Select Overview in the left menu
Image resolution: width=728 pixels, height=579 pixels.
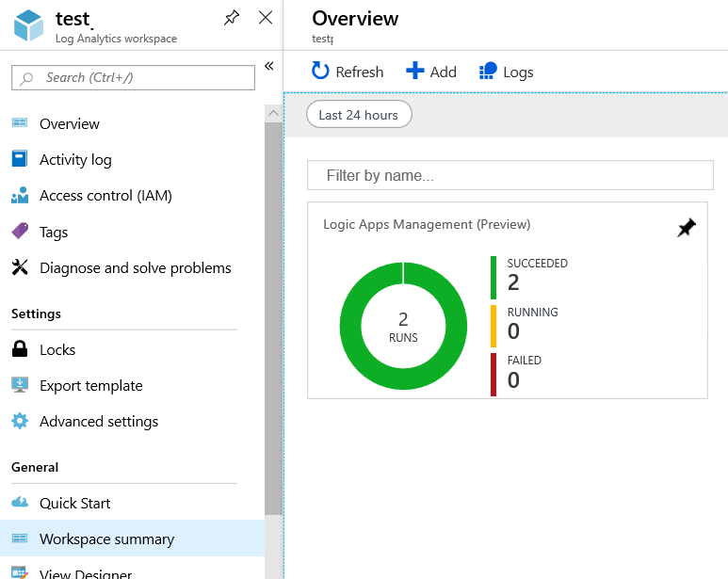click(69, 123)
